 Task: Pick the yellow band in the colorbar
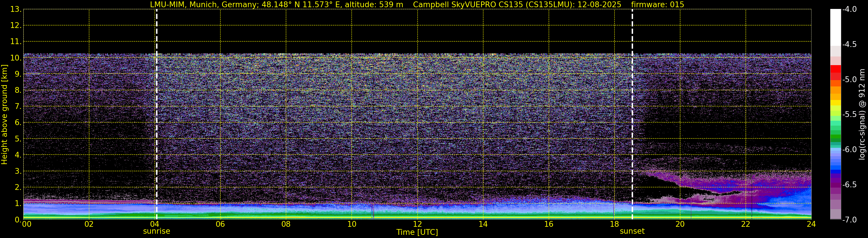pyautogui.click(x=836, y=103)
